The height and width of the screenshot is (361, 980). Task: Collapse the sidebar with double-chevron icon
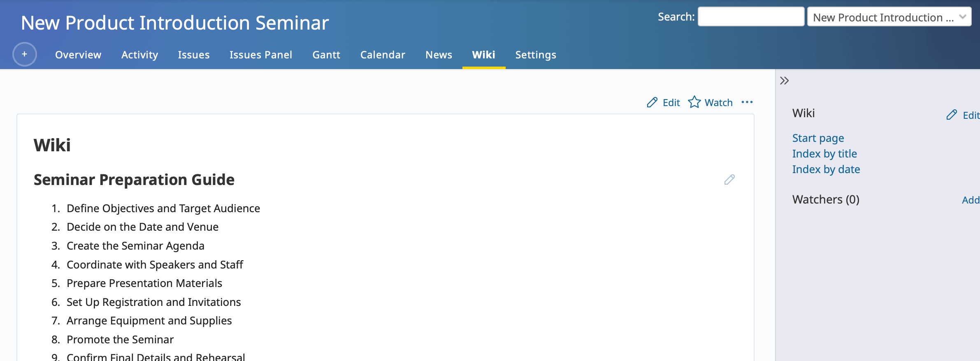pyautogui.click(x=784, y=81)
